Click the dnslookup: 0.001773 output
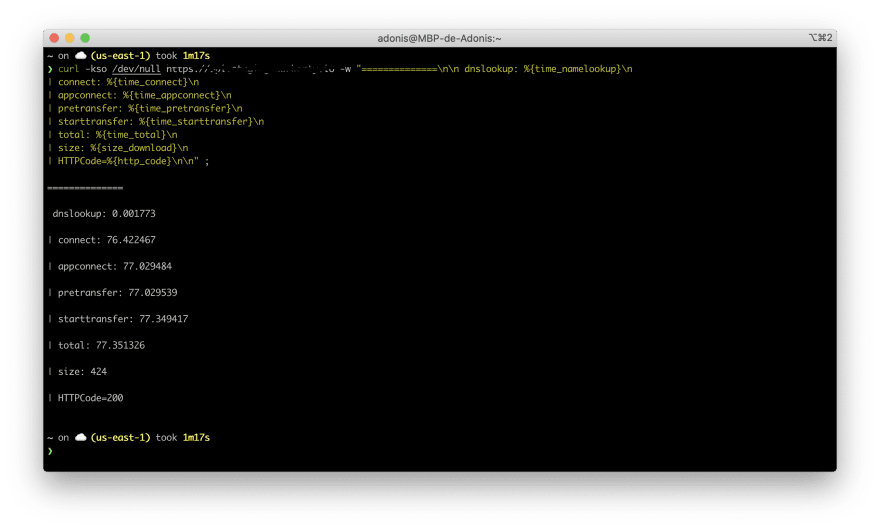 104,213
